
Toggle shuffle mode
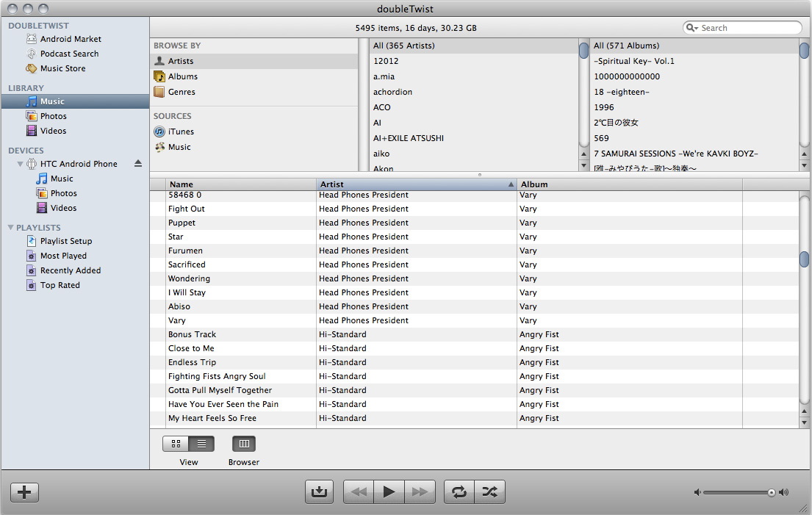[x=490, y=491]
